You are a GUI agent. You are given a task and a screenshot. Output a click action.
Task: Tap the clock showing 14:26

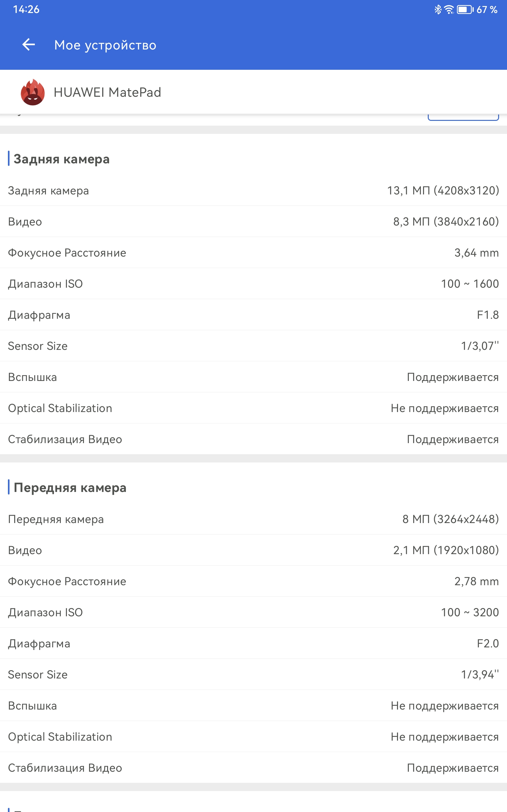click(26, 10)
